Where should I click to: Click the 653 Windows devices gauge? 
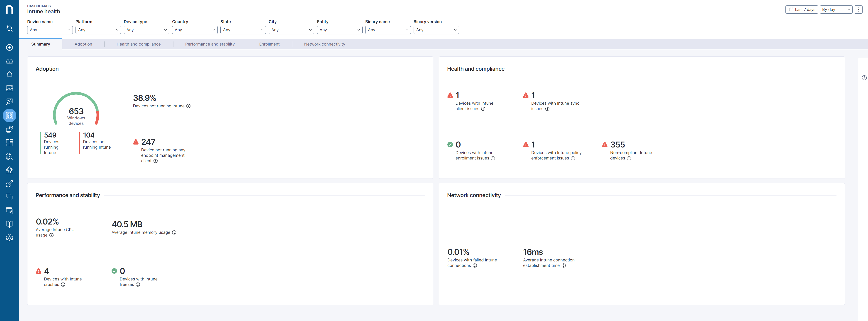(76, 111)
